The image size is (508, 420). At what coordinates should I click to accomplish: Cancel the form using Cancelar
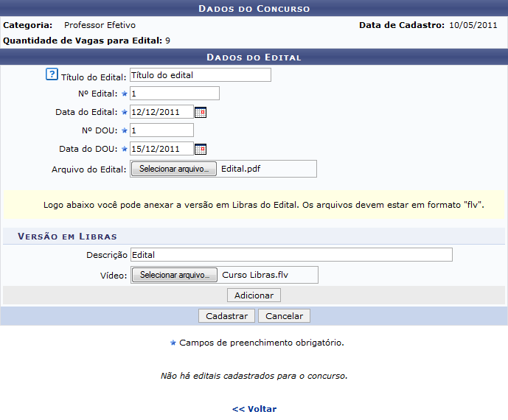pyautogui.click(x=284, y=316)
